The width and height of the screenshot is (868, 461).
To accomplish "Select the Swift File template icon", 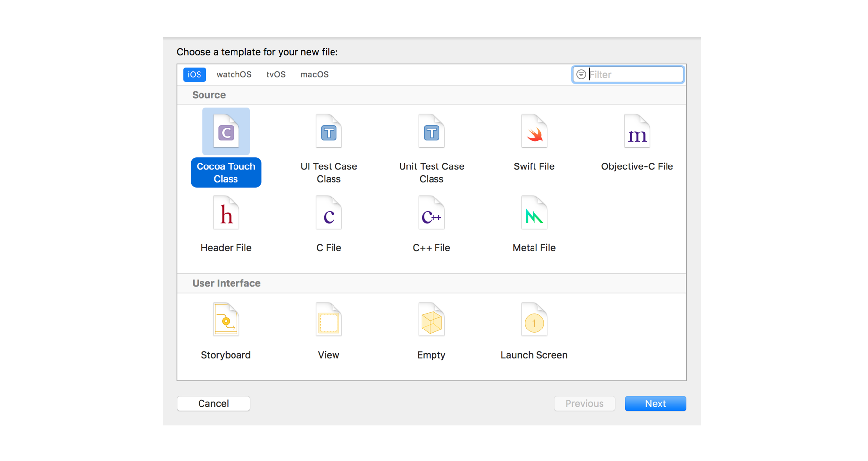I will (x=534, y=131).
